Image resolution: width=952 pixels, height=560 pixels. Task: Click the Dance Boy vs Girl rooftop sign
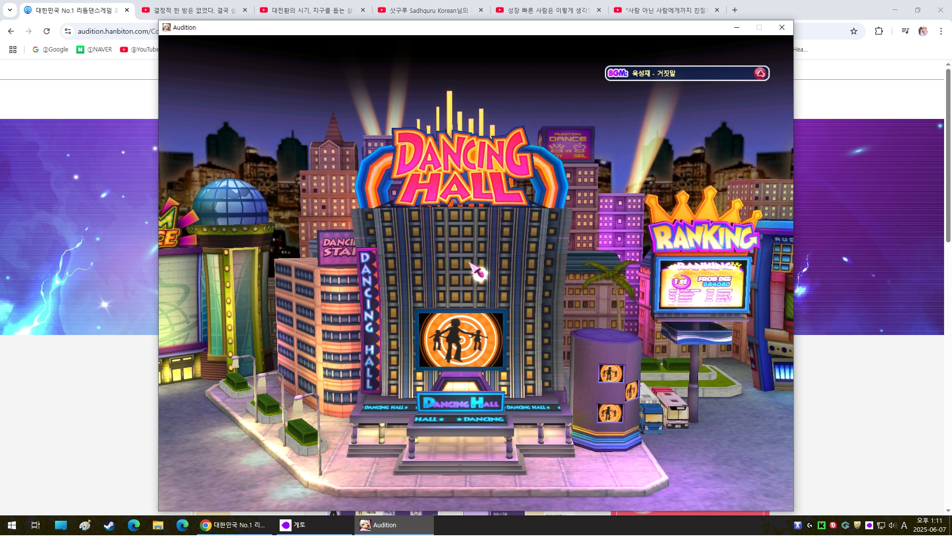[567, 144]
